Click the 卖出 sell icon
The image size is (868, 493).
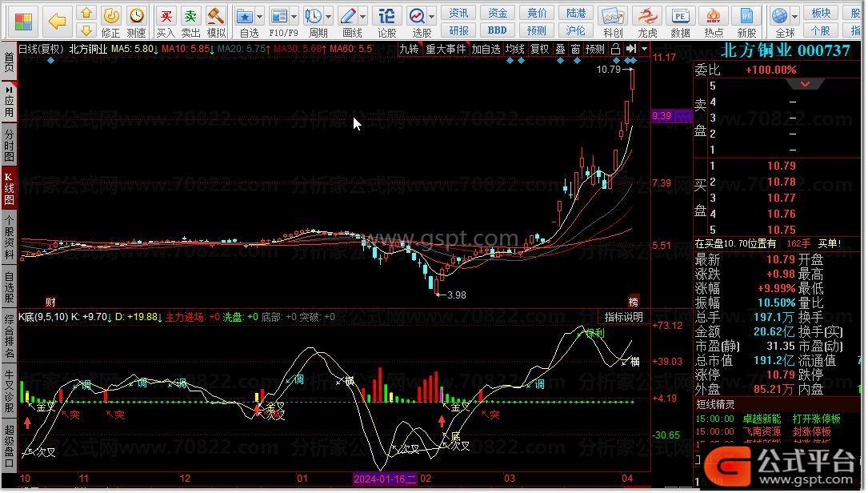click(190, 15)
